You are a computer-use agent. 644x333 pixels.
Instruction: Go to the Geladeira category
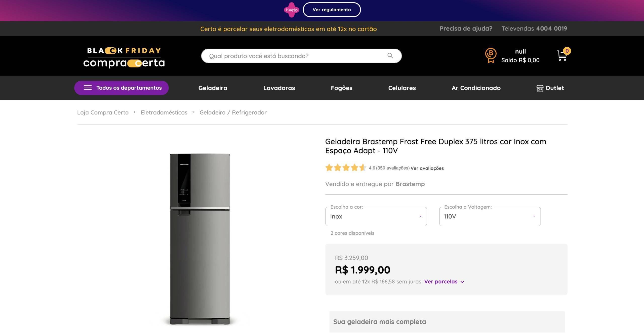coord(213,88)
